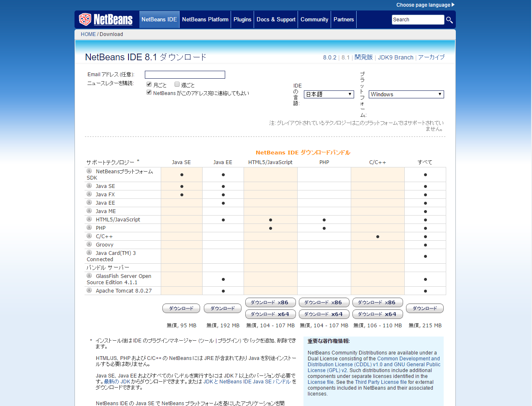
Task: Download HTML5/JavaScript x86 bundle
Action: pyautogui.click(x=270, y=303)
